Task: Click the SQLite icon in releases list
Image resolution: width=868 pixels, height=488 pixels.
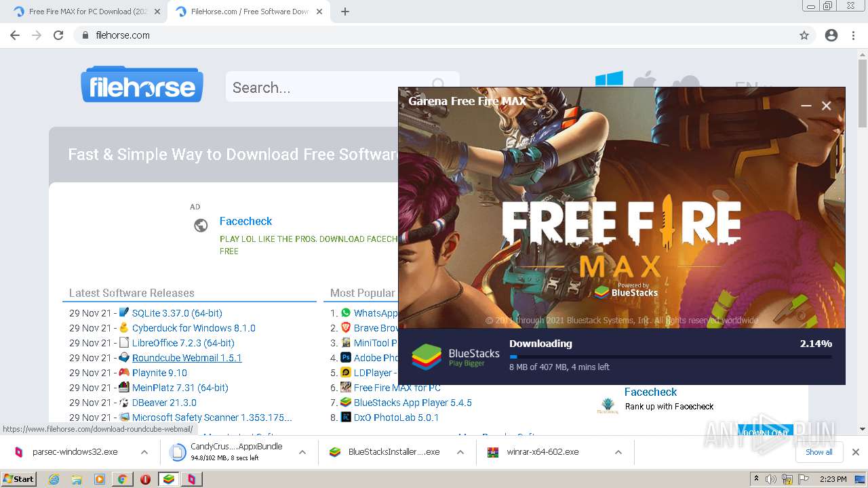Action: 124,312
